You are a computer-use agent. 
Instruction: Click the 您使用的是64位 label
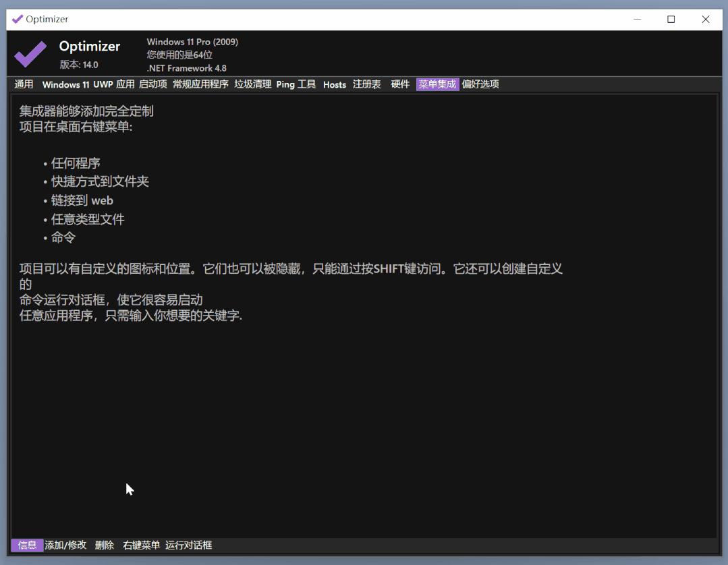click(179, 55)
